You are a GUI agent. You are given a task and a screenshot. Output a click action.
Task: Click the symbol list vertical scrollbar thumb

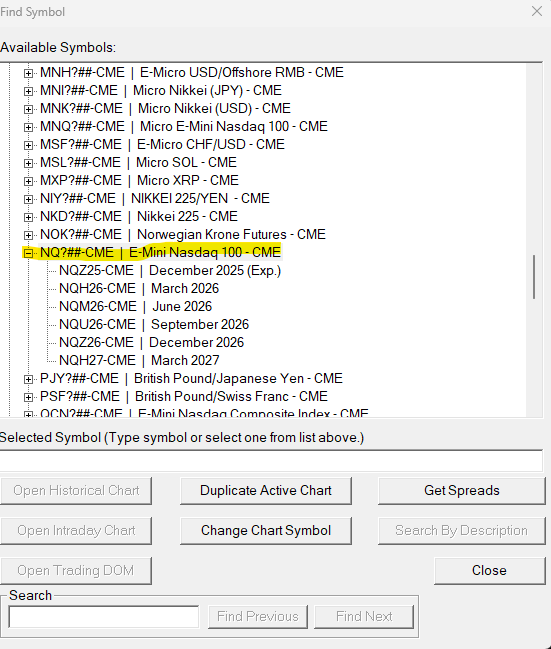click(x=534, y=277)
